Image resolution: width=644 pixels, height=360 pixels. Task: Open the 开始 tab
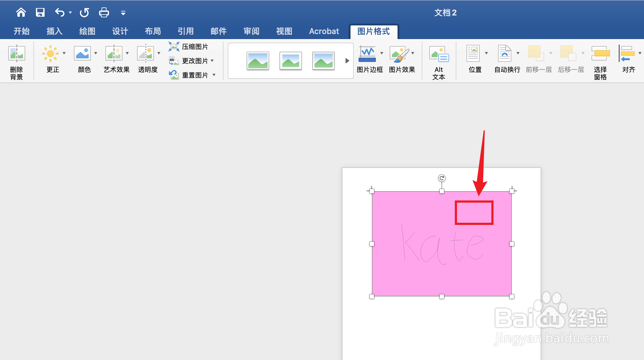tap(22, 31)
